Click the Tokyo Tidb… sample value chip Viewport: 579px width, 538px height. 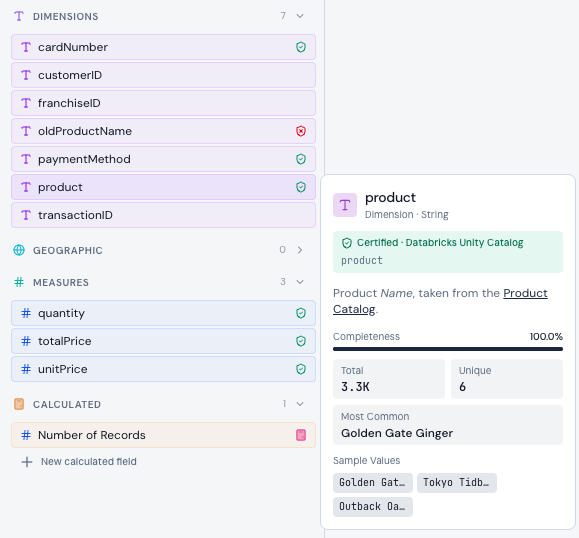tap(457, 483)
